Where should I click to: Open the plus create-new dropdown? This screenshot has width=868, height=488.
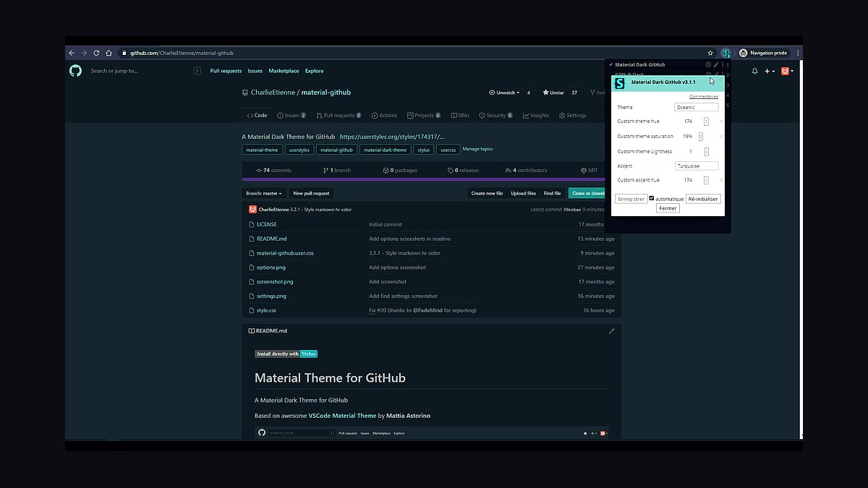[x=769, y=71]
